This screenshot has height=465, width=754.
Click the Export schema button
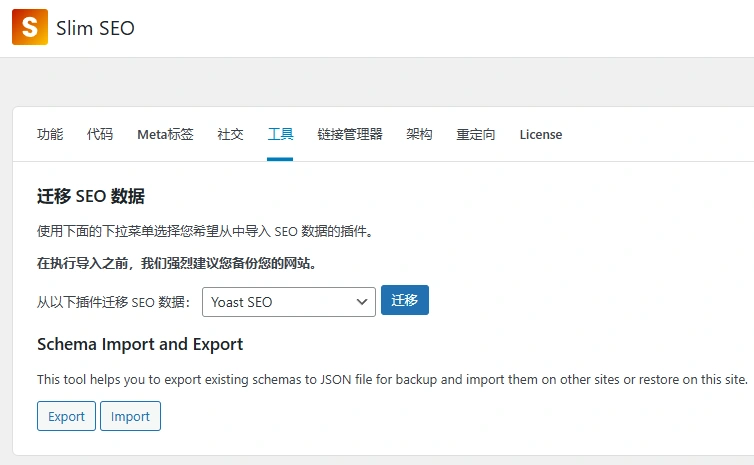point(66,416)
